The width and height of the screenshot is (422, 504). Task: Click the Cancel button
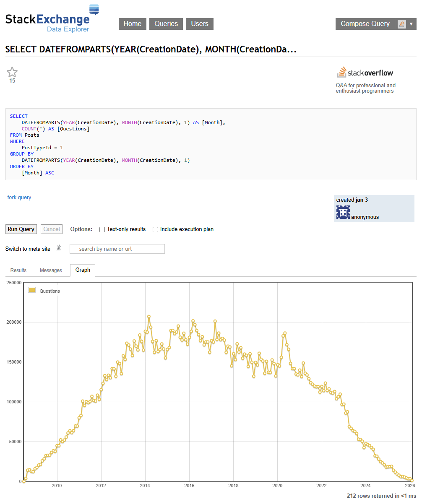tap(52, 229)
